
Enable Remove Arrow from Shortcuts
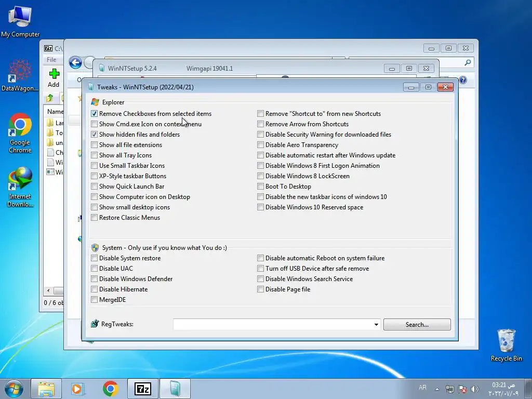(x=260, y=124)
